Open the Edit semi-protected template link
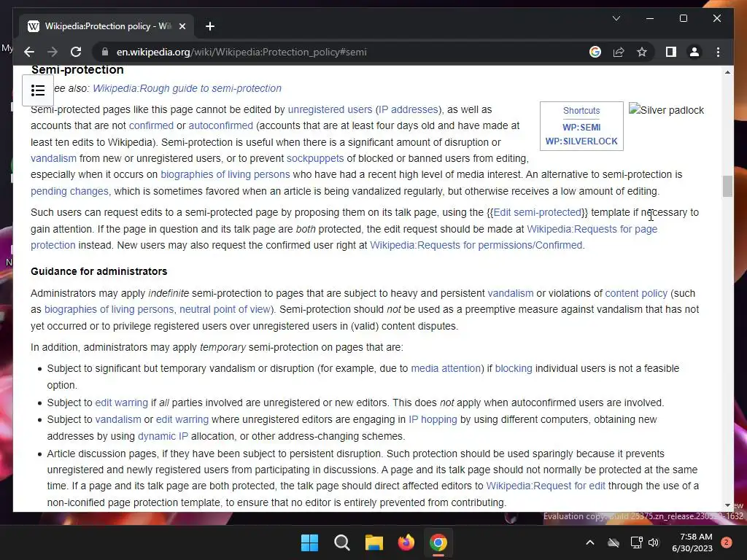 537,212
